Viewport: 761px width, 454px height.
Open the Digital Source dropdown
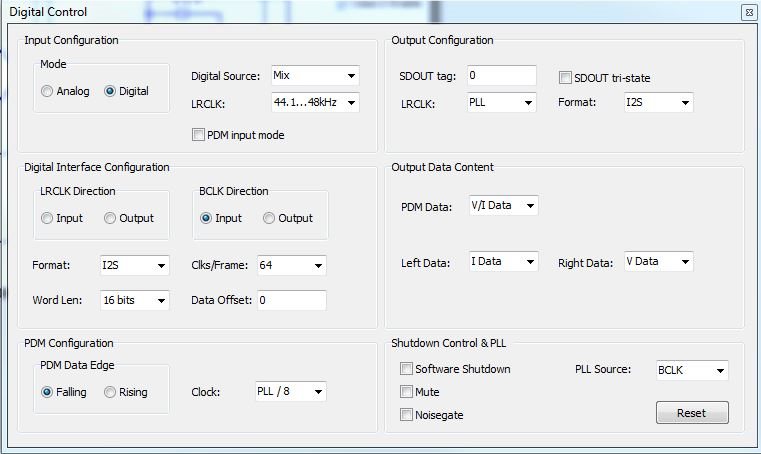[x=315, y=76]
